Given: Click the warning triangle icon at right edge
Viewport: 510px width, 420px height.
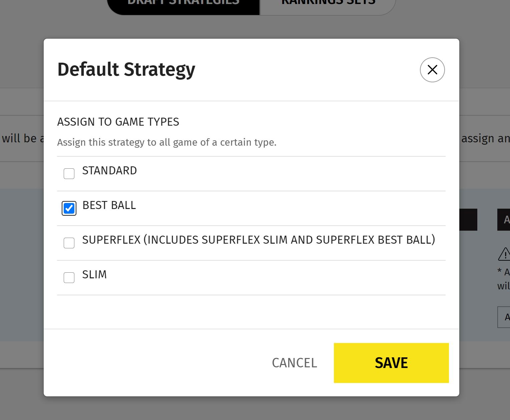Looking at the screenshot, I should (505, 254).
